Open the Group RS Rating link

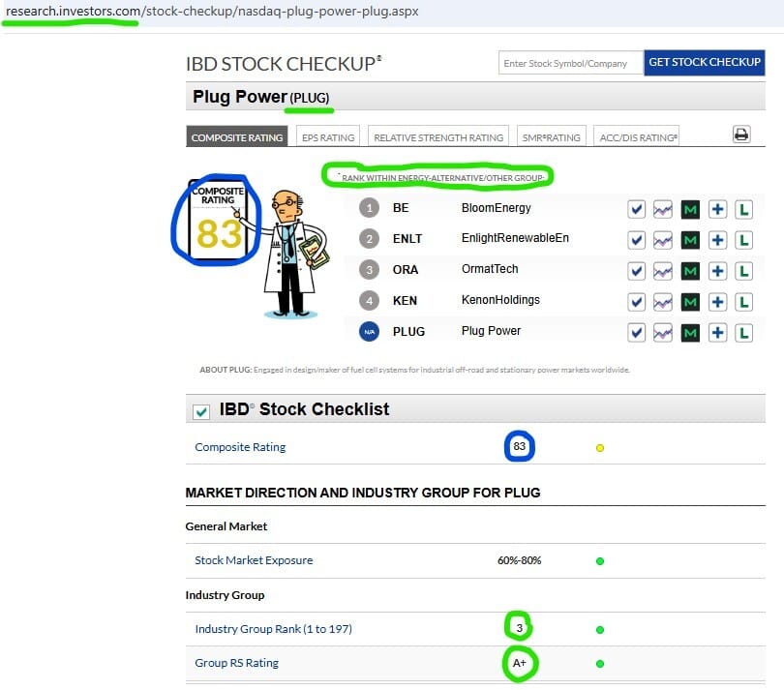(236, 663)
